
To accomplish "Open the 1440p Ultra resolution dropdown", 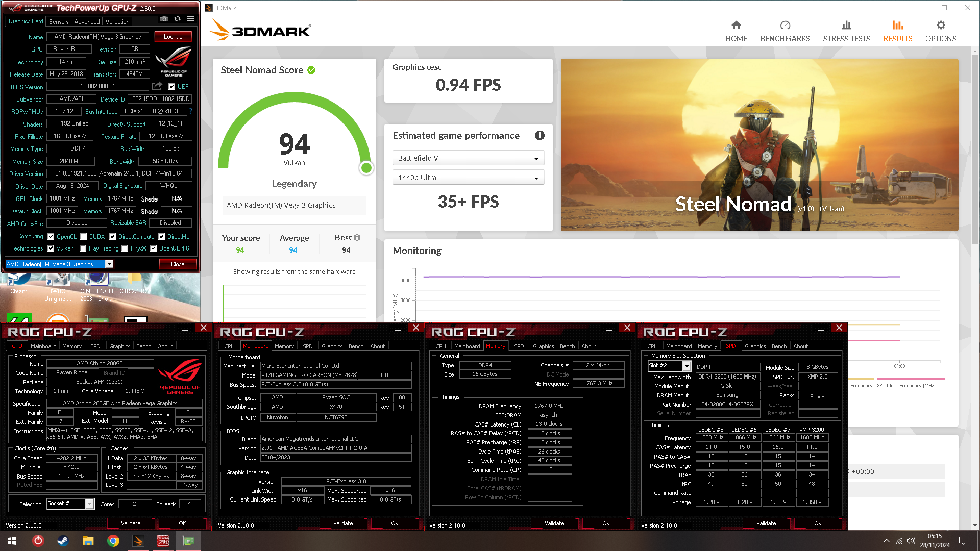I will tap(468, 178).
